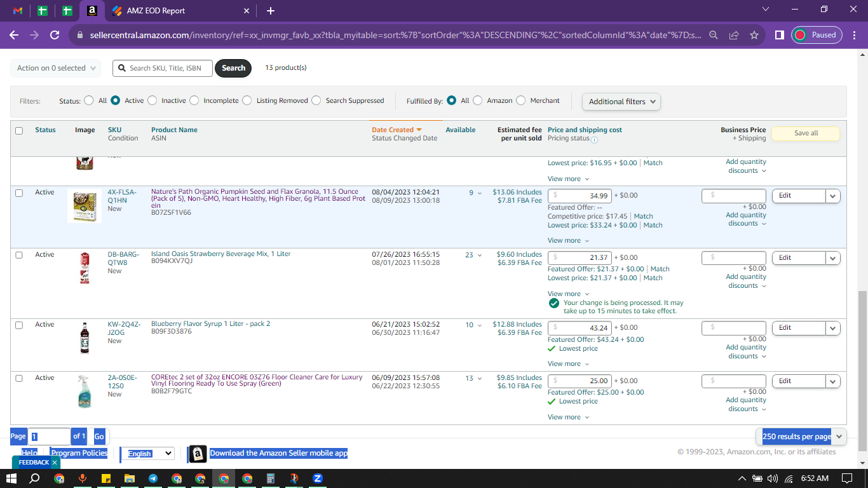Screen dimensions: 868x488
Task: Open the Action on 0 selected dropdown
Action: pos(56,68)
